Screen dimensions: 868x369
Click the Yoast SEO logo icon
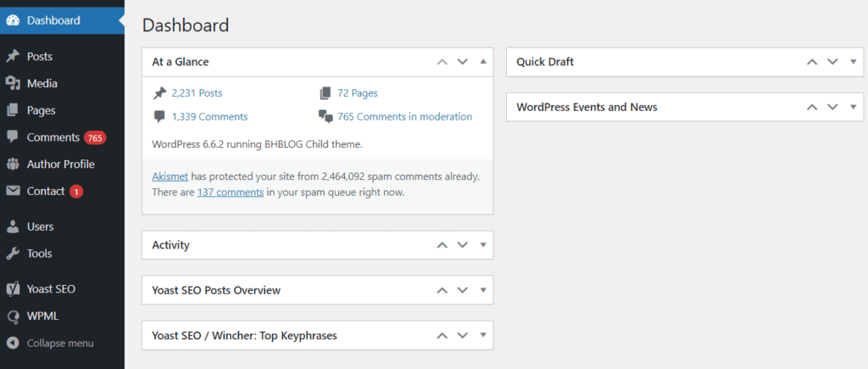[13, 289]
